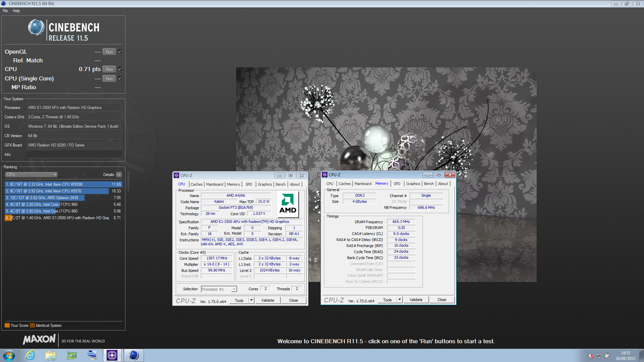Click the Cinebench logo sphere icon
The image size is (644, 362).
(x=36, y=27)
